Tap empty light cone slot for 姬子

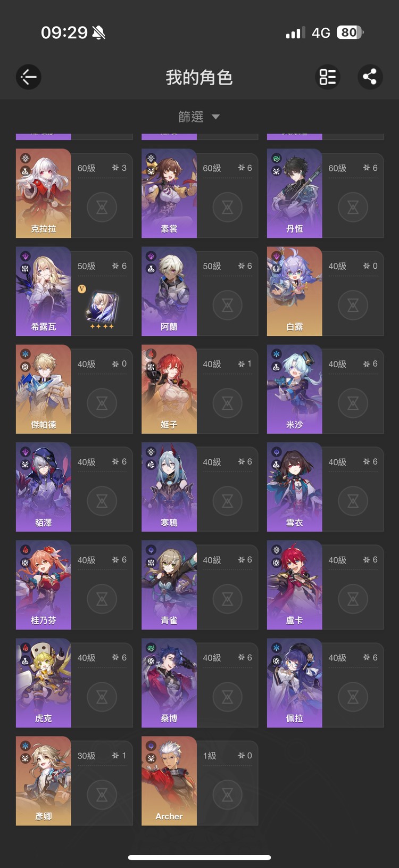pos(227,403)
